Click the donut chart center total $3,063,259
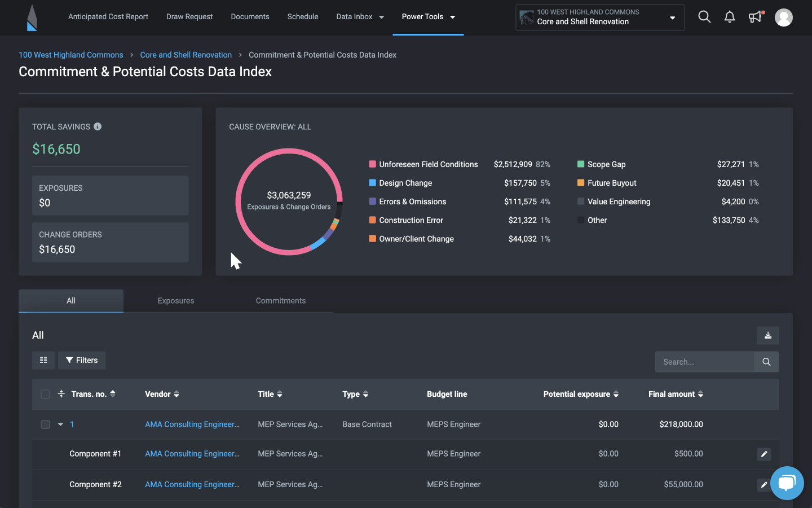The width and height of the screenshot is (812, 508). coord(289,195)
